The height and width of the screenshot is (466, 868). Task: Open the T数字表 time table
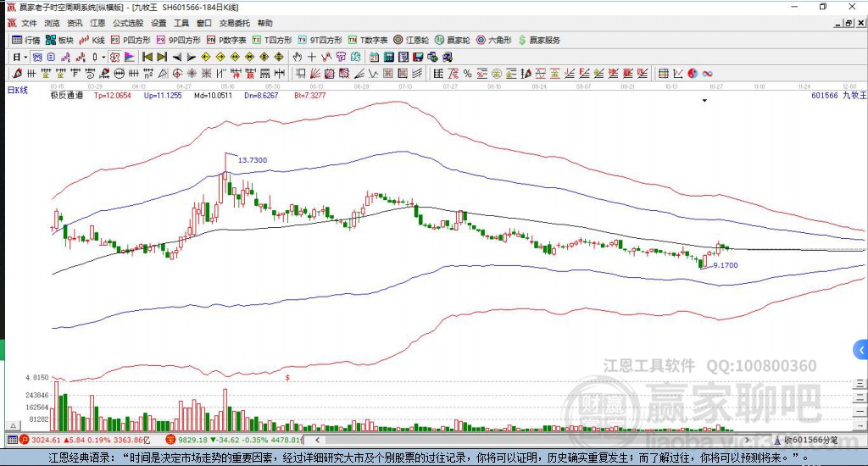368,40
